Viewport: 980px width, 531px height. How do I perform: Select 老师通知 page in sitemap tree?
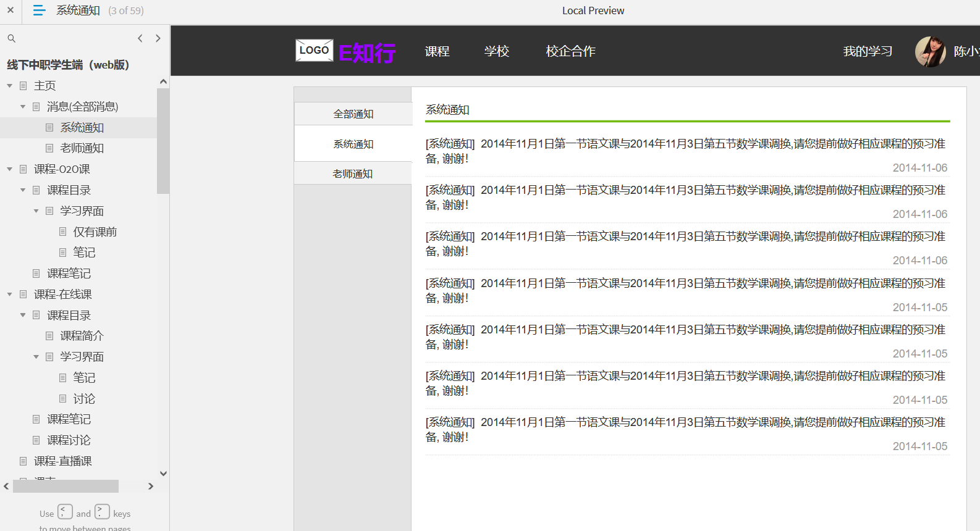tap(82, 148)
